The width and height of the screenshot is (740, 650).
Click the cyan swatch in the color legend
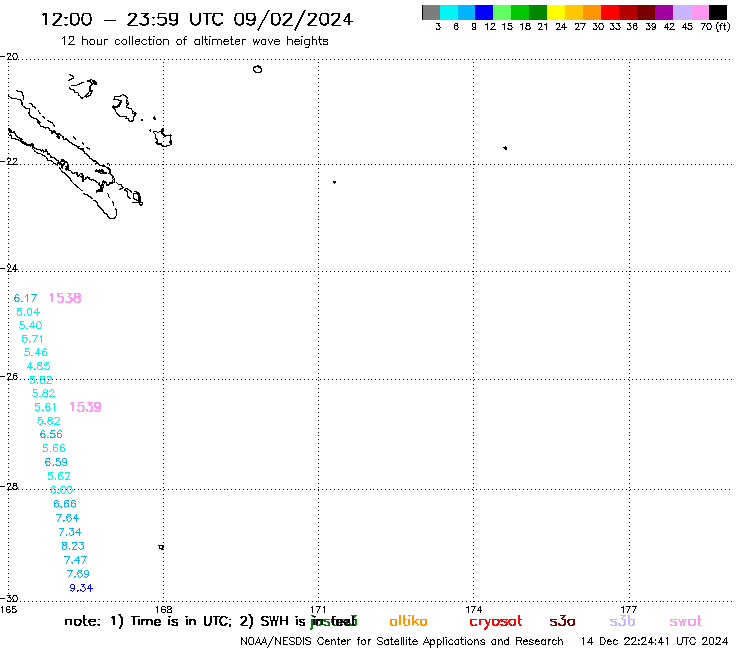(449, 12)
